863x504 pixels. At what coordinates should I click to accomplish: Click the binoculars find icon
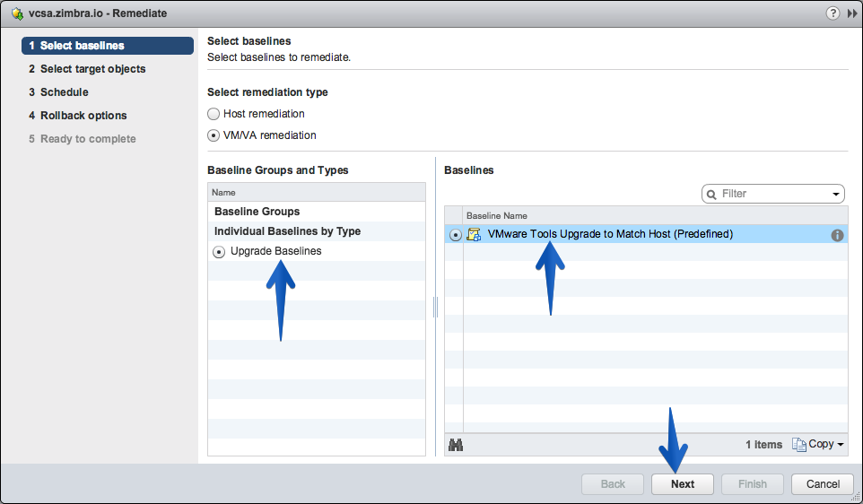click(x=455, y=444)
